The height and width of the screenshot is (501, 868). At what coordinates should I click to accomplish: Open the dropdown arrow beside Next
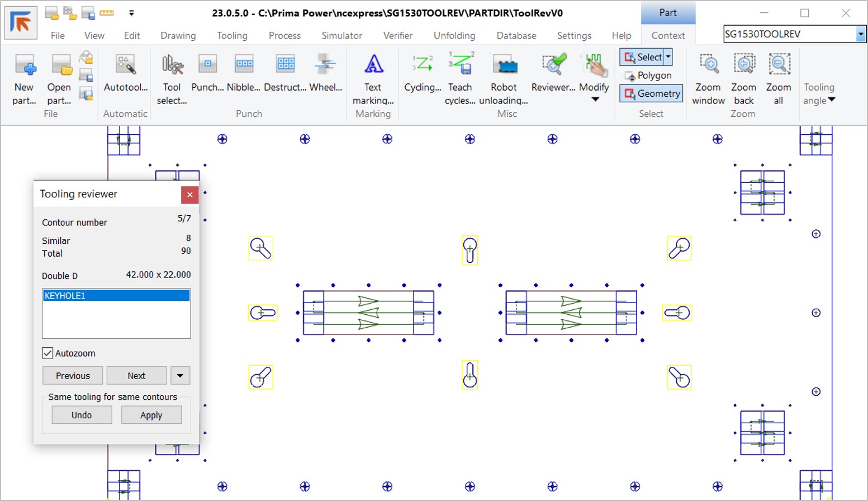[x=180, y=376]
